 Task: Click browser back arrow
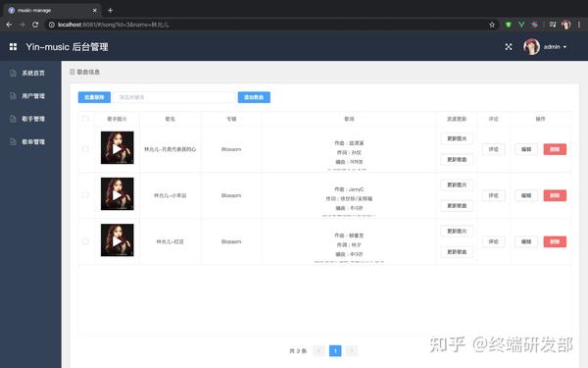click(x=9, y=25)
